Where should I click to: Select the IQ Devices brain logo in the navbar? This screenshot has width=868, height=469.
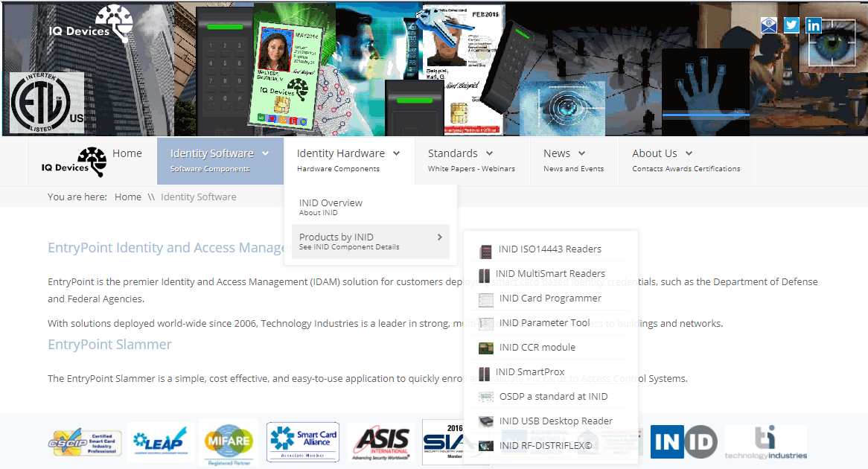89,161
